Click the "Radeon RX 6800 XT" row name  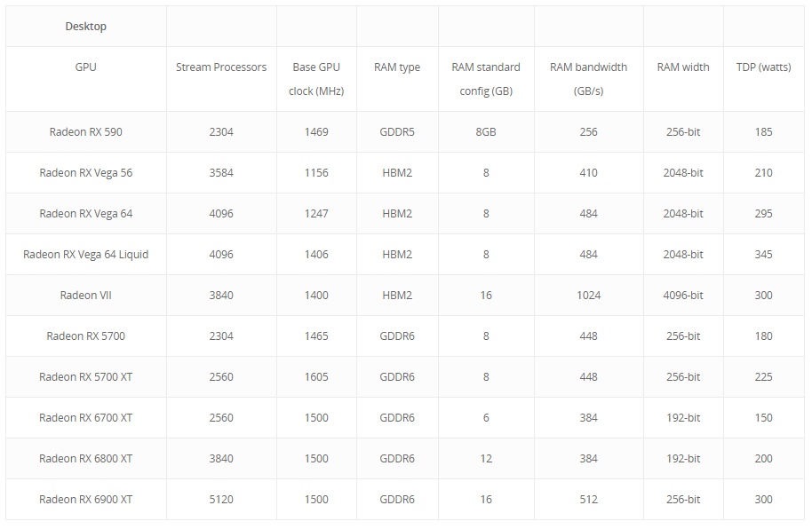(86, 459)
